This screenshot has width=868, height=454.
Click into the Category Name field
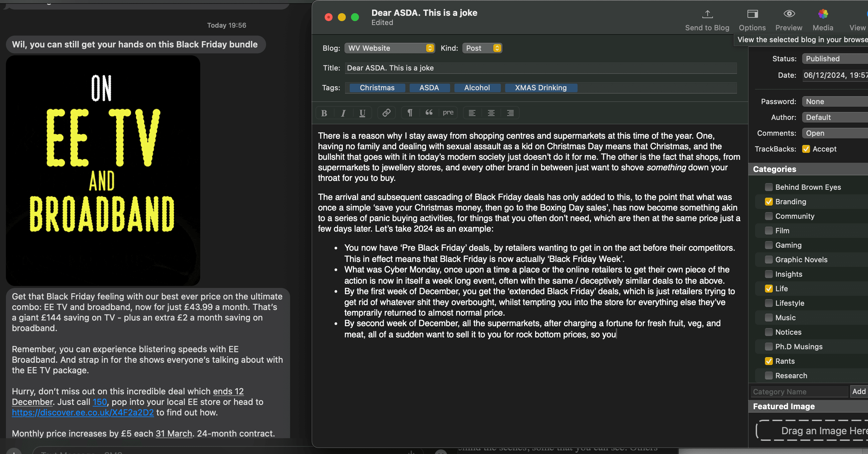799,392
